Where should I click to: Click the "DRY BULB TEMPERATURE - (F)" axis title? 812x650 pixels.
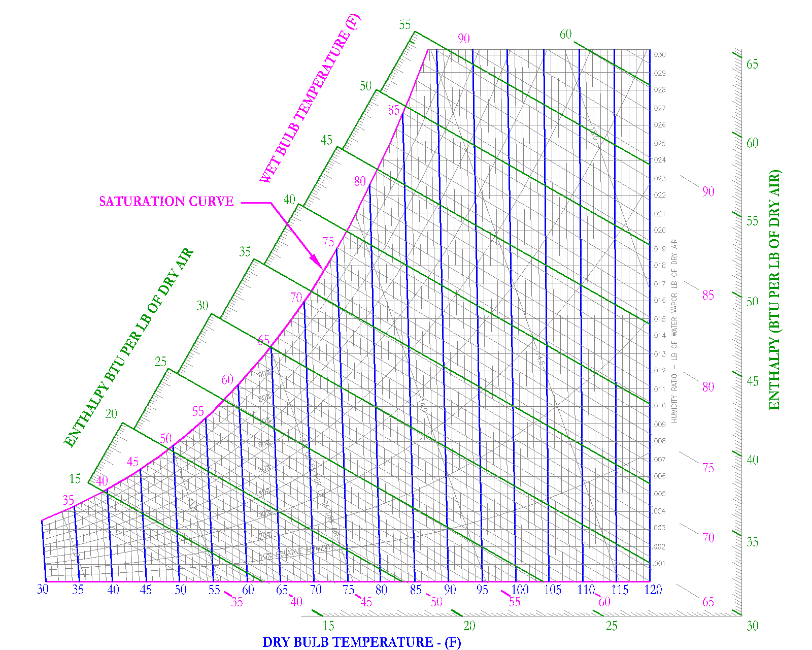point(362,642)
